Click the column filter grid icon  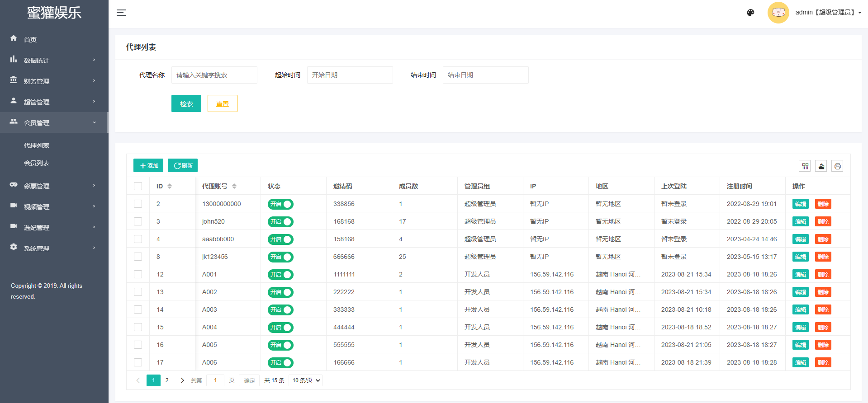[805, 166]
